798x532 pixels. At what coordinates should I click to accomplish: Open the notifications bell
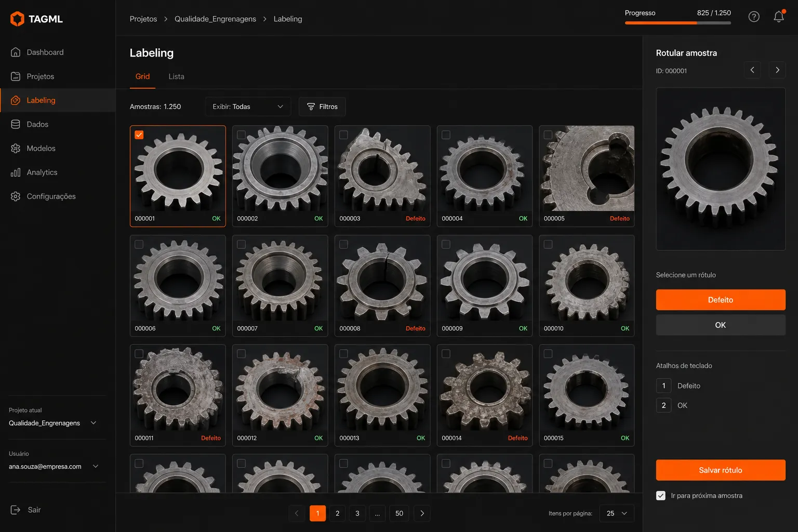point(779,17)
